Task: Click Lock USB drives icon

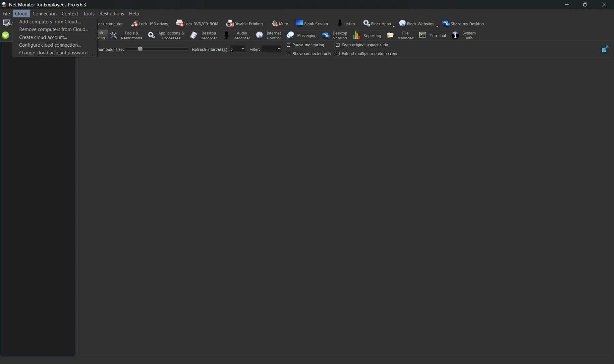Action: [135, 23]
